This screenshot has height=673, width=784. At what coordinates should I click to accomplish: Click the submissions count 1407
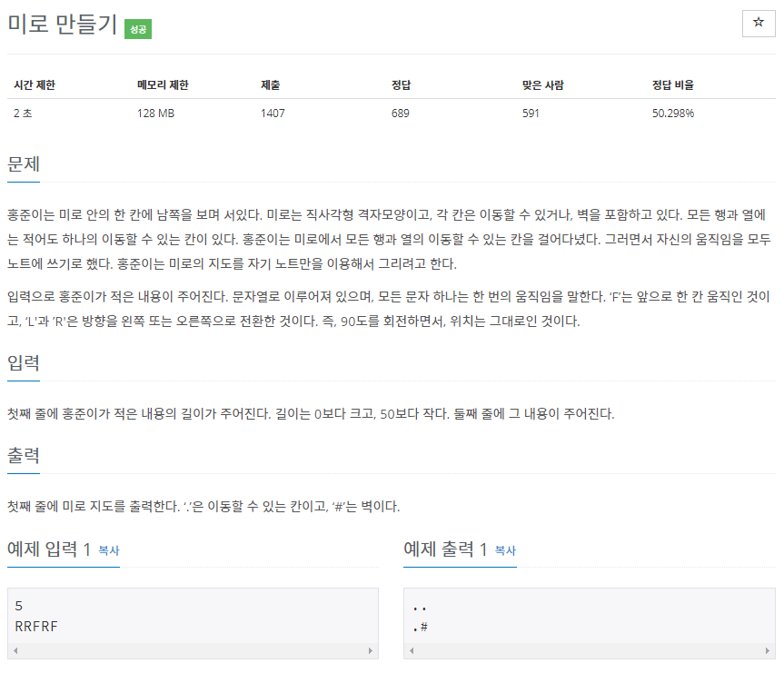273,114
